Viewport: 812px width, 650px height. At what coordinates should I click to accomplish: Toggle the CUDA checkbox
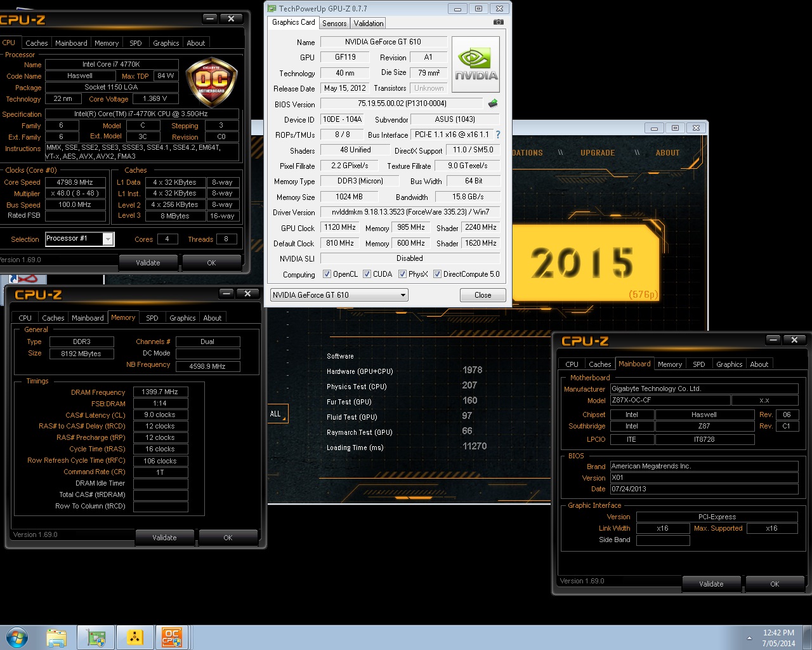367,274
